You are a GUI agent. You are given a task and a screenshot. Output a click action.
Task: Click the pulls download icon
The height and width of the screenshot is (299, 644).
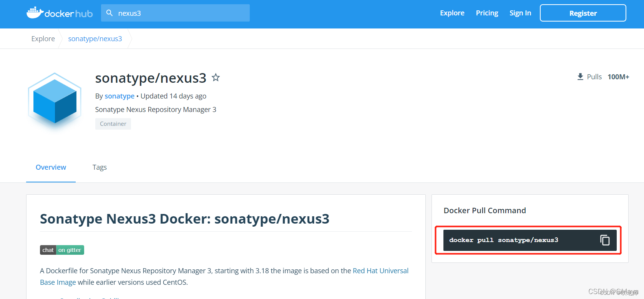[x=580, y=77]
